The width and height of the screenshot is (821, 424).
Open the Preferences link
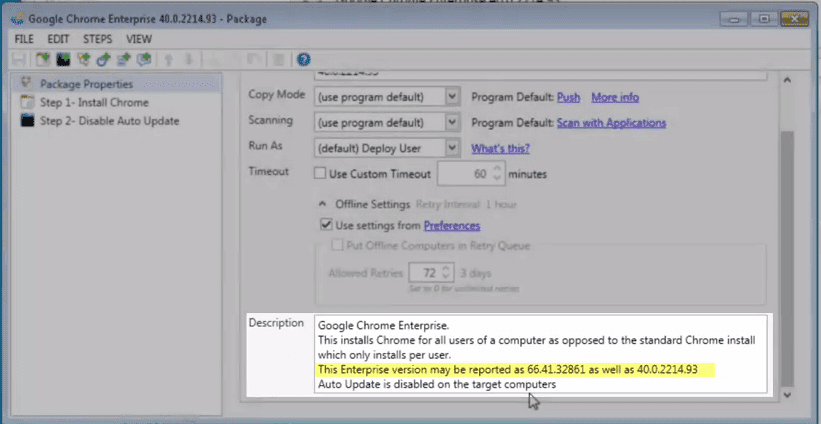[452, 226]
